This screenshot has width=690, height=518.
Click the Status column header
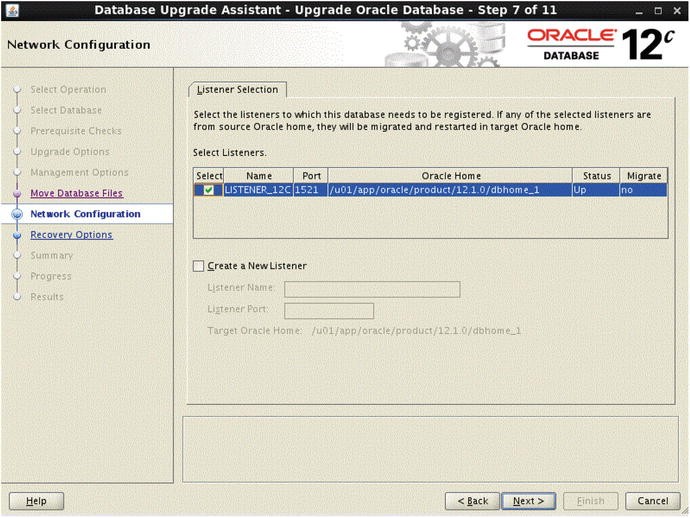pyautogui.click(x=597, y=176)
